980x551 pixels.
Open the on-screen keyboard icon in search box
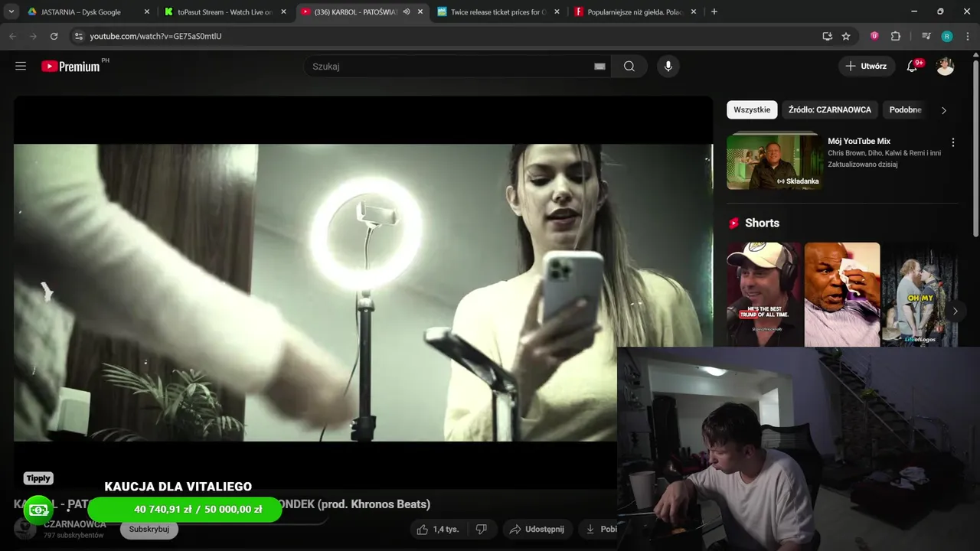coord(599,67)
